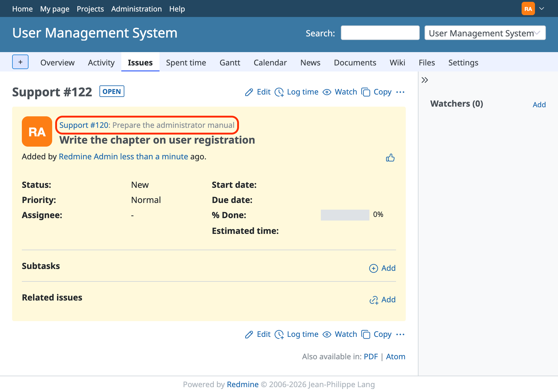Open the User Management System project selector

(x=485, y=33)
